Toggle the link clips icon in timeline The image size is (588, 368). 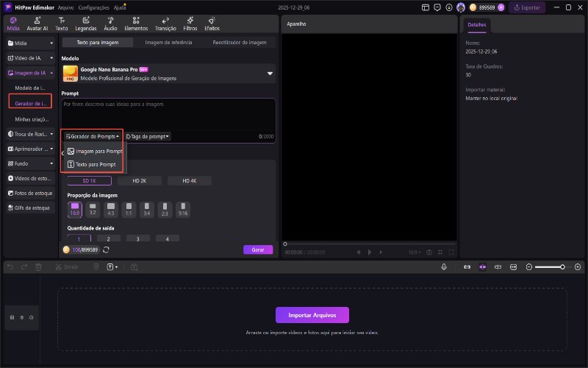click(467, 267)
